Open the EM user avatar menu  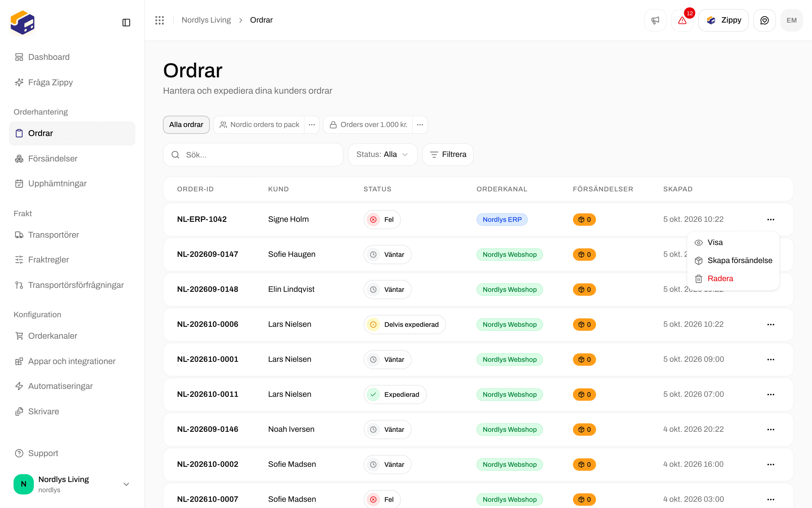click(x=791, y=20)
